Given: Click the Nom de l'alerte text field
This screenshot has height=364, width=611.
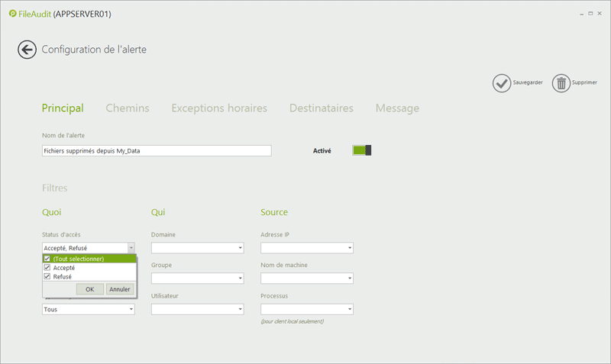Looking at the screenshot, I should (157, 151).
